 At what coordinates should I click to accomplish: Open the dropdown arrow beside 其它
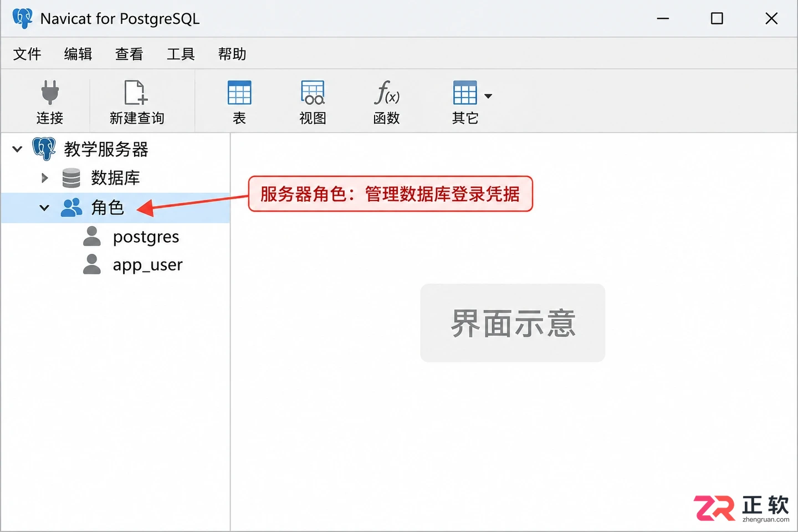tap(488, 96)
